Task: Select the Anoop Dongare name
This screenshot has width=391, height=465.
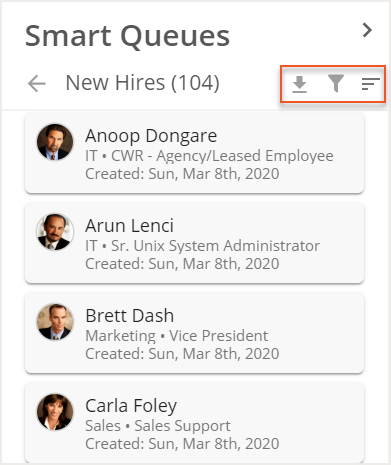Action: [x=151, y=136]
